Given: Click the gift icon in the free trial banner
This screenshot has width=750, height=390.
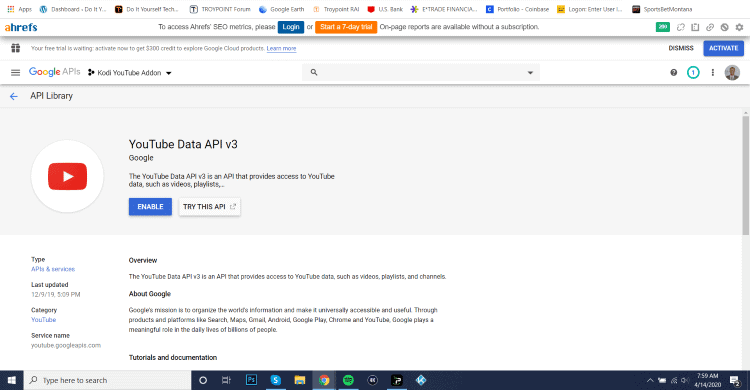Looking at the screenshot, I should click(x=15, y=48).
